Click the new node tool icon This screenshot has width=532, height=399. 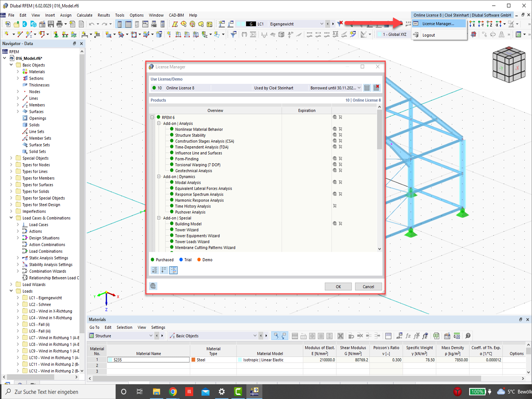pos(7,34)
